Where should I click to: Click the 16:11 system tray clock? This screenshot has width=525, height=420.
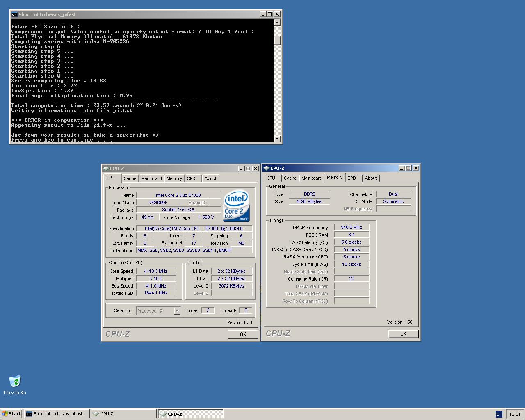(514, 414)
